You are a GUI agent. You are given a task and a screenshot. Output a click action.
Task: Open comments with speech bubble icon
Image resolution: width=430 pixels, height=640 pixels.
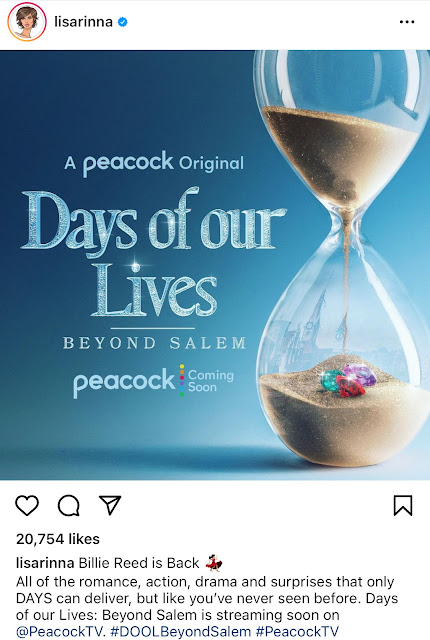pos(69,505)
